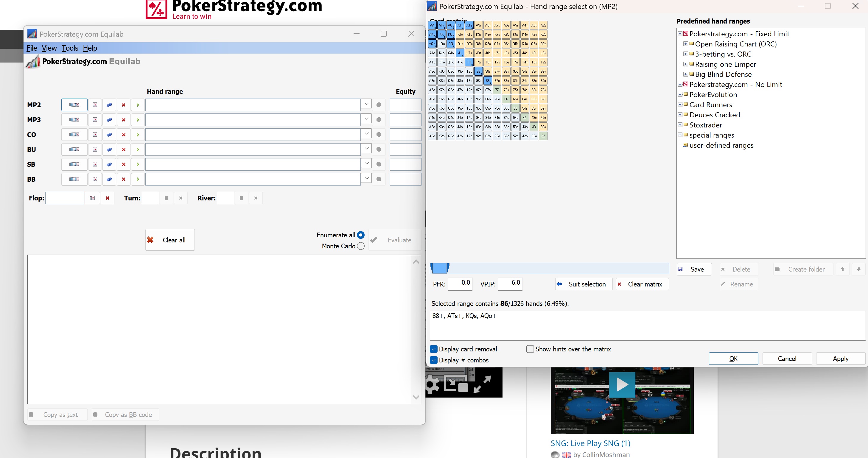
Task: Open the Help menu
Action: coord(90,48)
